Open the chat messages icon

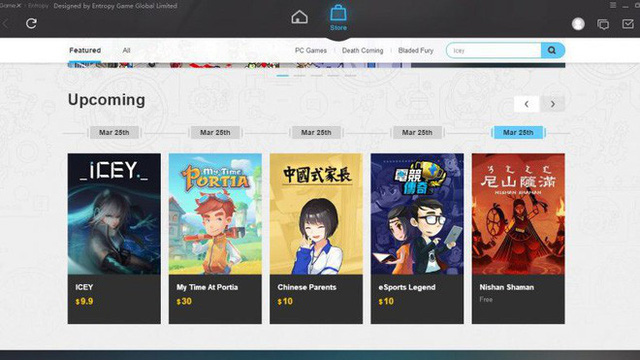(603, 24)
